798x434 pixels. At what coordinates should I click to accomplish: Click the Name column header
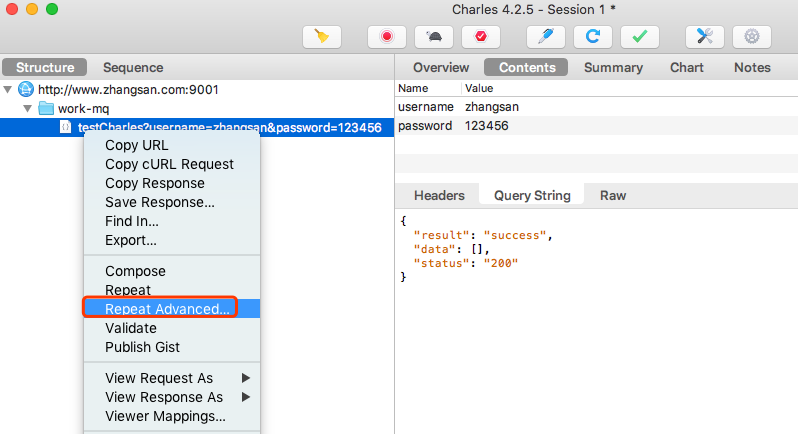[428, 88]
